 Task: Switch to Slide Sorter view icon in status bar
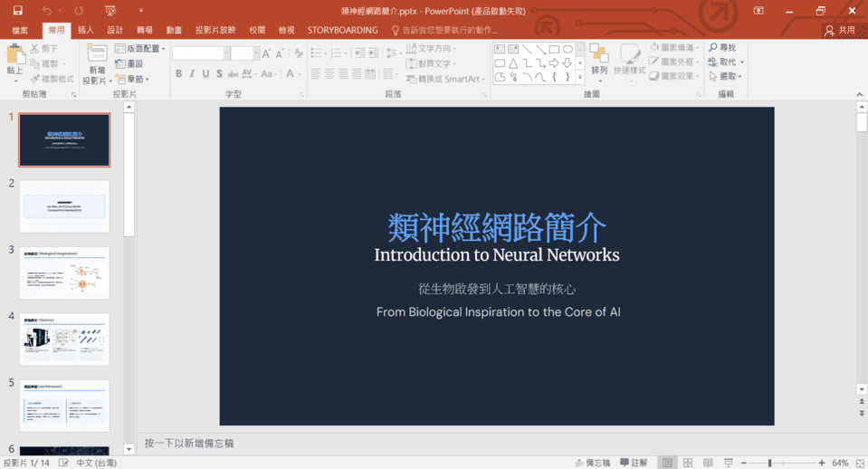[x=690, y=463]
